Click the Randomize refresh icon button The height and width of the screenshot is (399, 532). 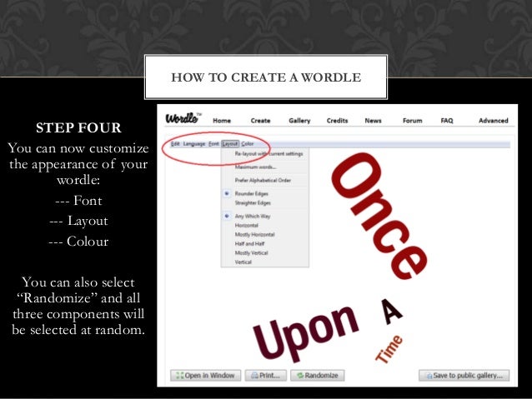point(317,376)
